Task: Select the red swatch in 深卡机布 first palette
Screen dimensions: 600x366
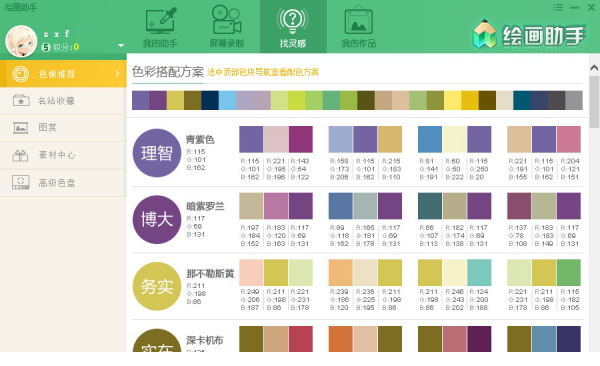Action: (x=301, y=339)
